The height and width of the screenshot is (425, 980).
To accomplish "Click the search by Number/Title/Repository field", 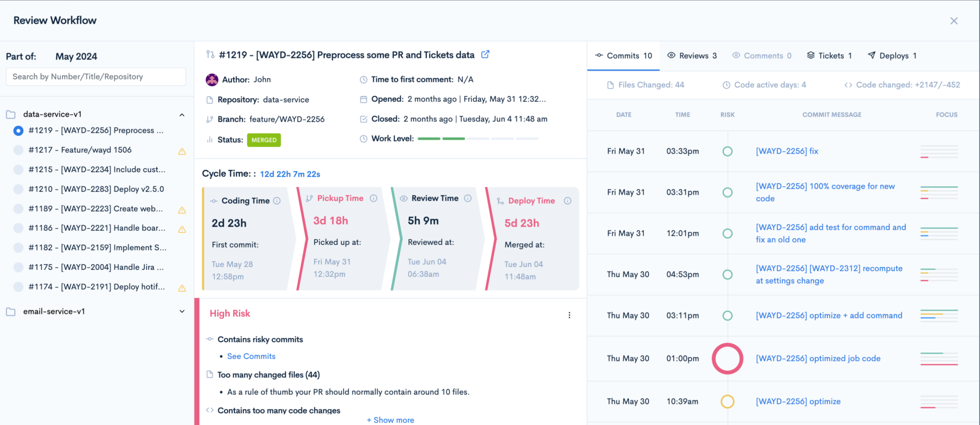I will coord(95,77).
